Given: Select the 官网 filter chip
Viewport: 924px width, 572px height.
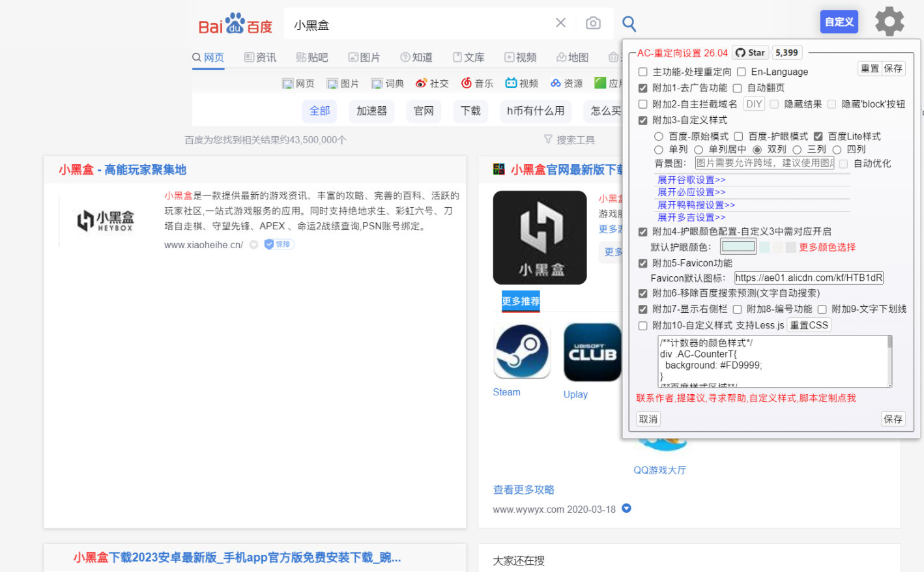Looking at the screenshot, I should pyautogui.click(x=424, y=111).
